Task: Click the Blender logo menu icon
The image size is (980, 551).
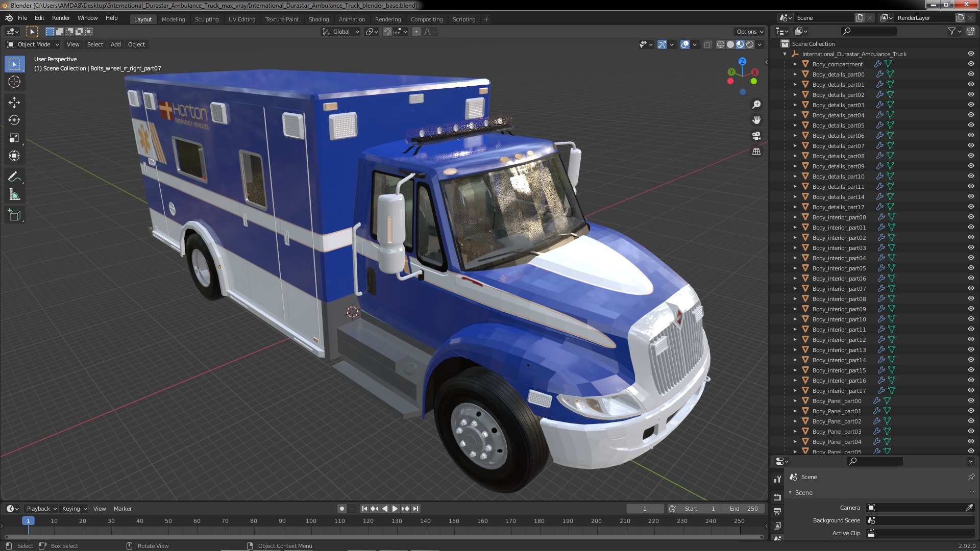Action: [x=9, y=18]
